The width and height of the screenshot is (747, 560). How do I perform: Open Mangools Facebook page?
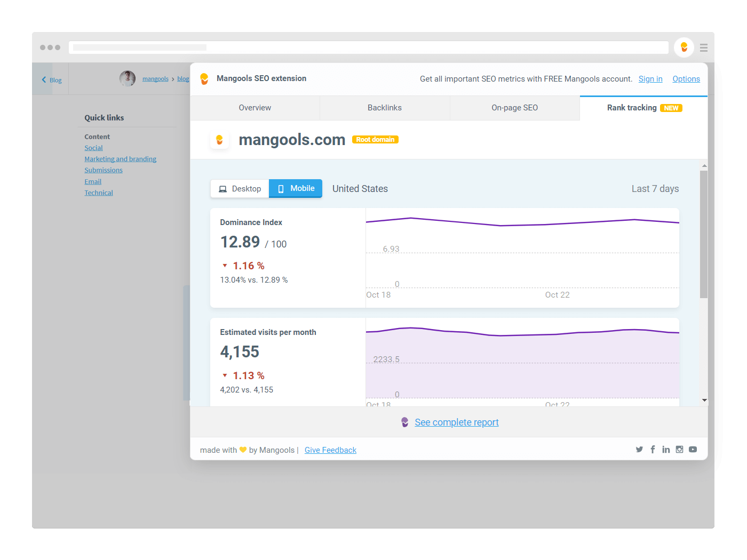tap(653, 450)
